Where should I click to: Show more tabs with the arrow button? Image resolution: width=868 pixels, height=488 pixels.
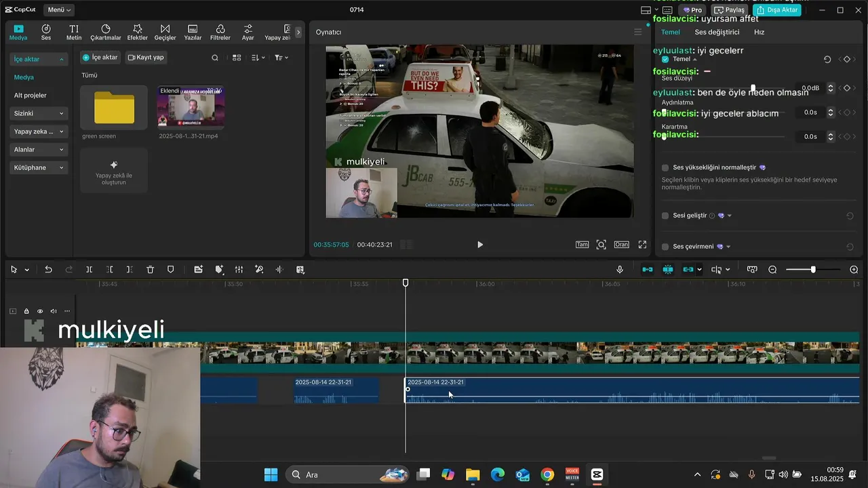(298, 33)
